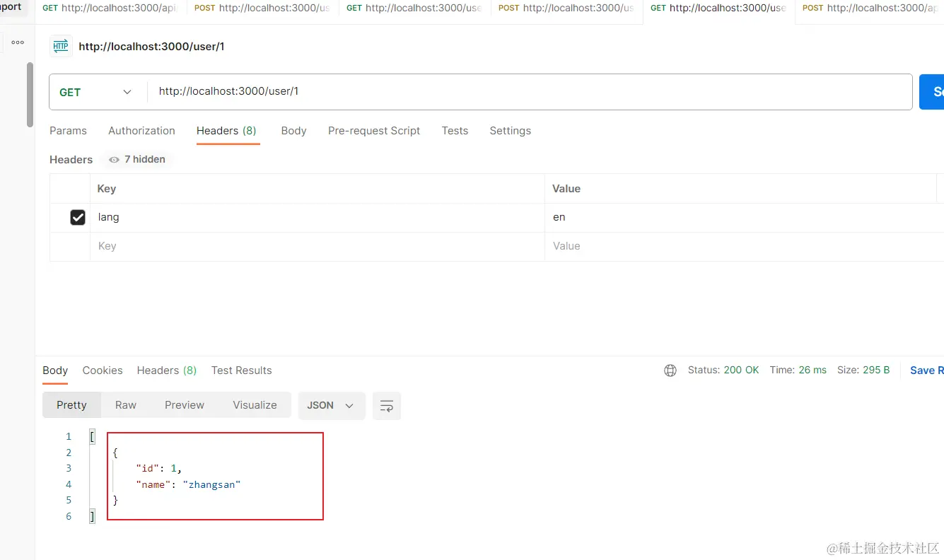The image size is (944, 560).
Task: Click the HTTP icon beside the request title
Action: (x=61, y=46)
